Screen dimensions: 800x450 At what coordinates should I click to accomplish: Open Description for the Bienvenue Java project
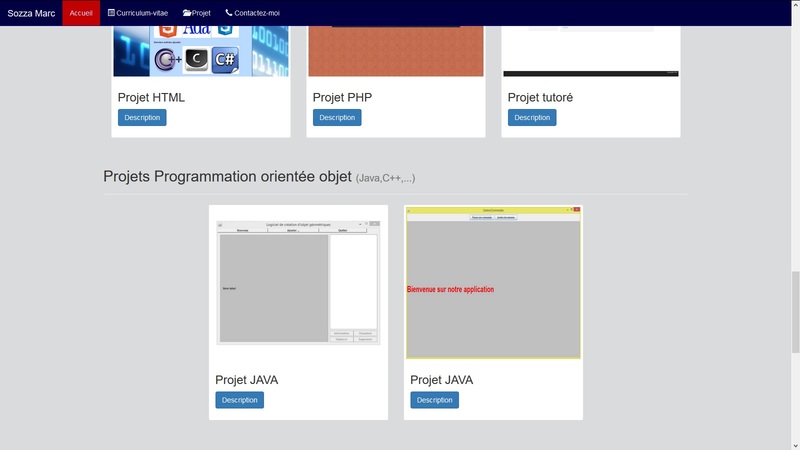point(434,400)
